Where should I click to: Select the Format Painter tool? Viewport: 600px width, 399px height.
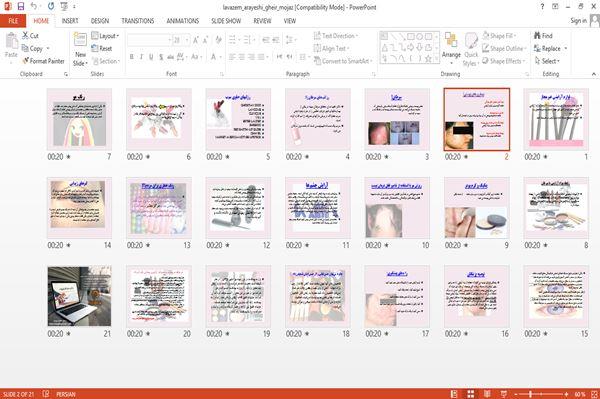pos(43,61)
